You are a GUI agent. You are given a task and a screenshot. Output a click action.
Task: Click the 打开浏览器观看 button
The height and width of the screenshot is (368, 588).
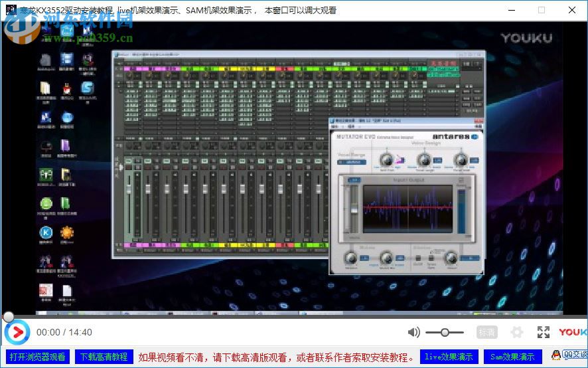coord(38,357)
